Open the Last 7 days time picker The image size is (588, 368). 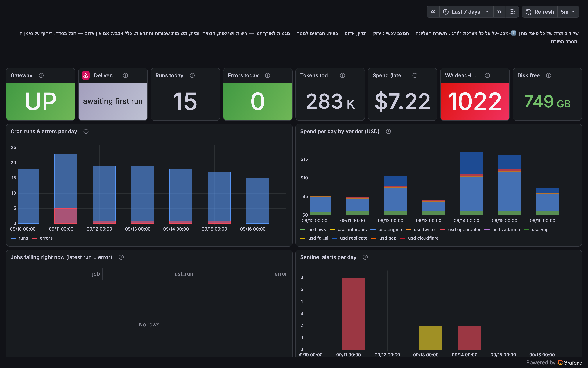466,12
